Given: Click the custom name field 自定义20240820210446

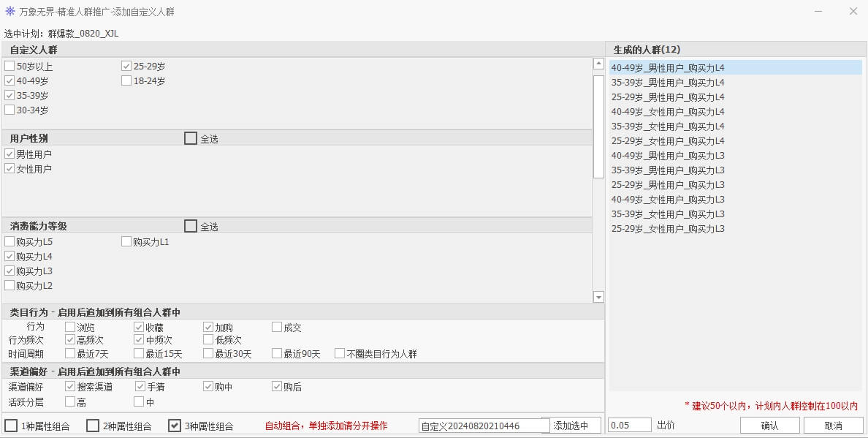Looking at the screenshot, I should [484, 426].
